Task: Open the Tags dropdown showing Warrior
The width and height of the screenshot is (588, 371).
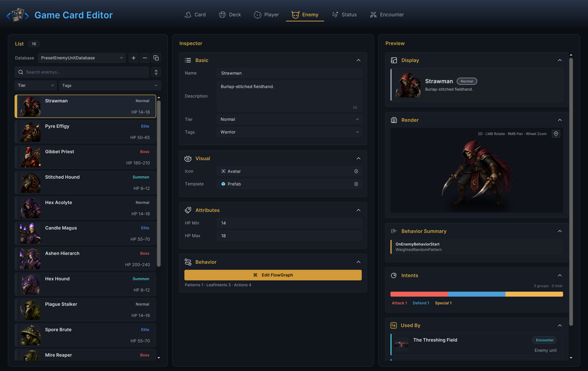Action: coord(289,132)
